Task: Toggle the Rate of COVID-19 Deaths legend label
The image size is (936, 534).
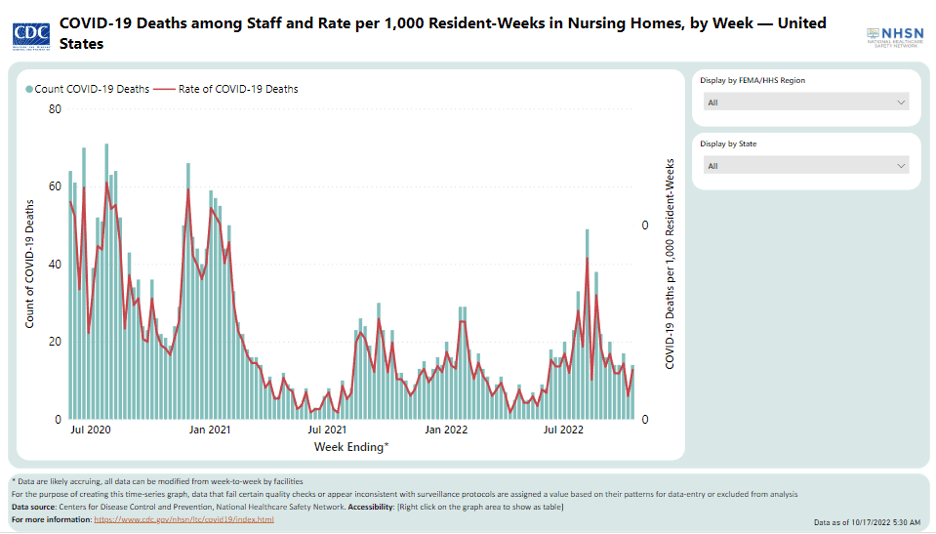Action: (238, 89)
